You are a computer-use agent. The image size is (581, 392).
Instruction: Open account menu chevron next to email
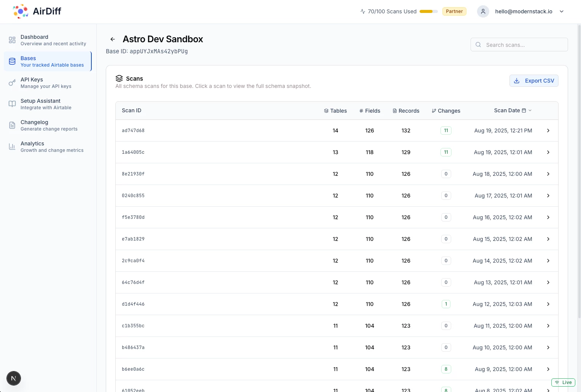click(562, 11)
